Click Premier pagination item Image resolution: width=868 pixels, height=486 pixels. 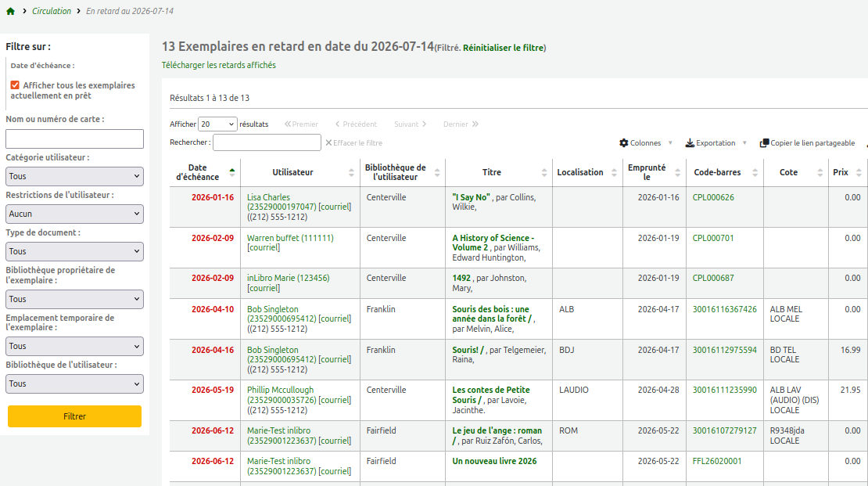pos(301,124)
